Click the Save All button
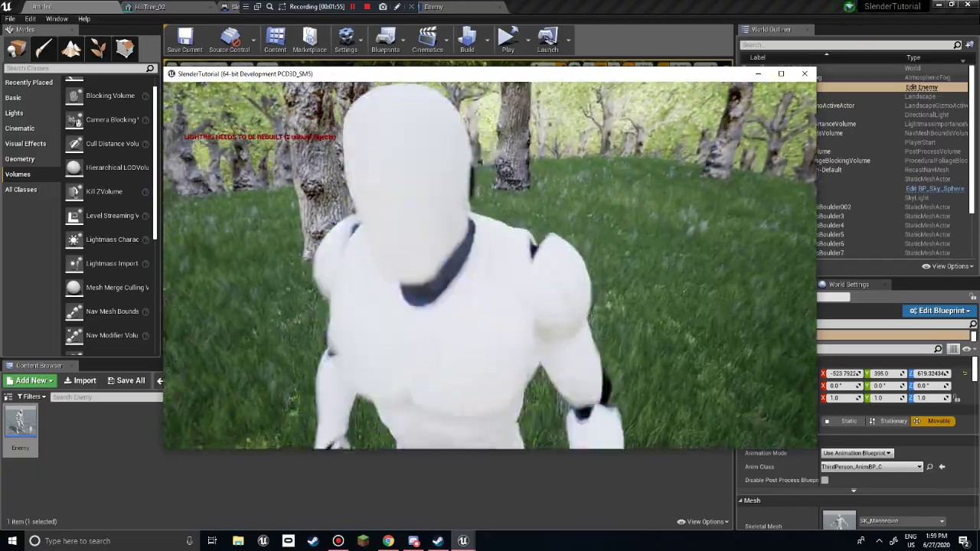Screen dimensions: 980x551 click(x=126, y=380)
